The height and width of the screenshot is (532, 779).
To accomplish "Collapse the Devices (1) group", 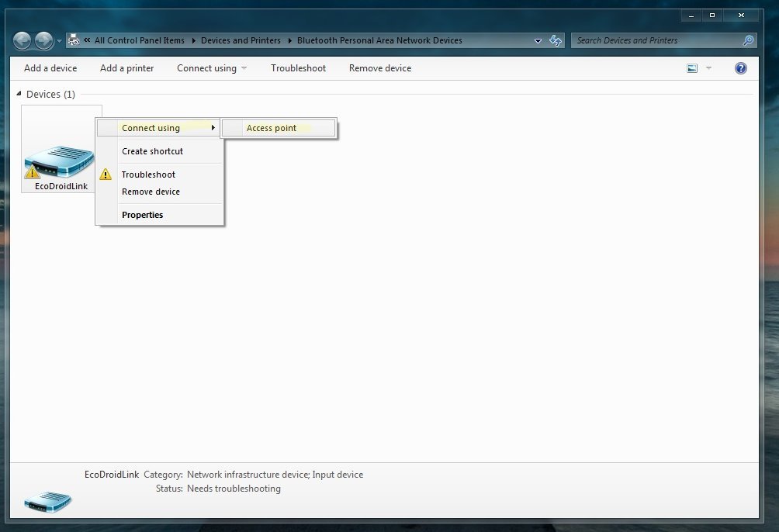I will (19, 94).
